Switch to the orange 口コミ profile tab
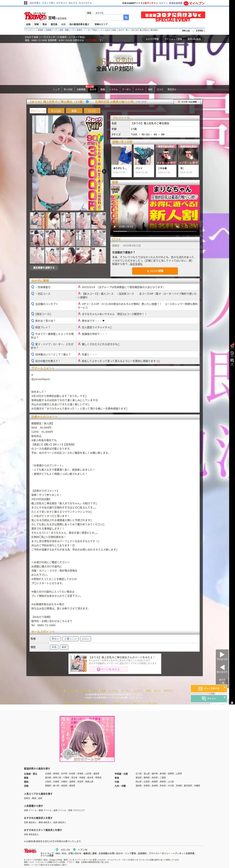Viewport: 235px width, 868px height. coord(92,110)
